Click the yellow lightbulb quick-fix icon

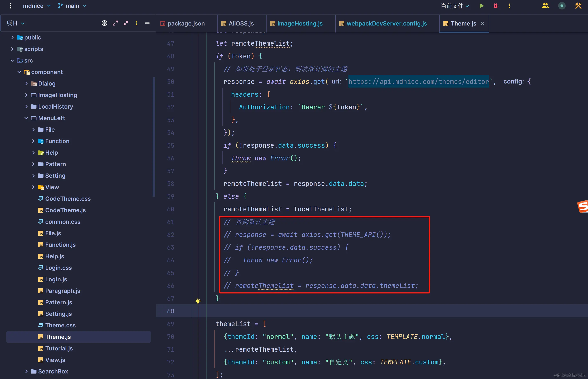click(198, 301)
